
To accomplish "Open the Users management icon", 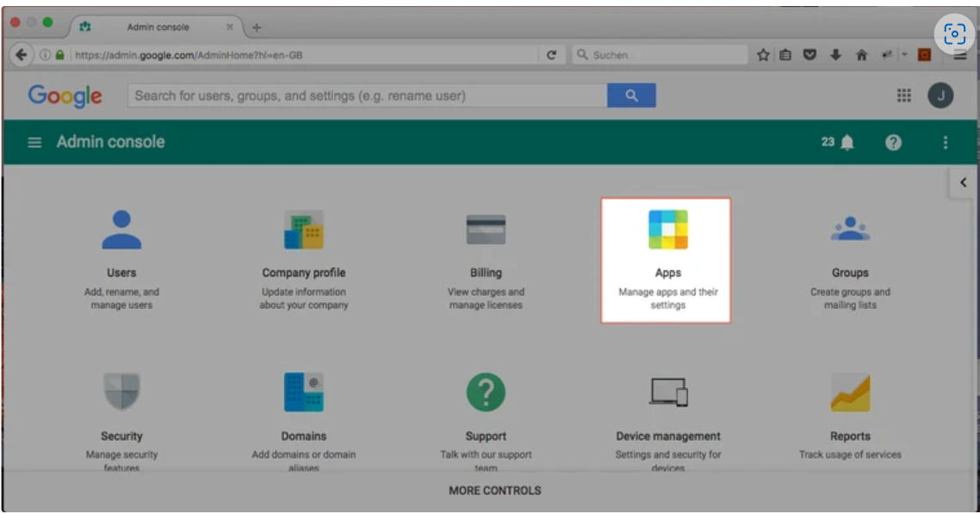I will (121, 230).
